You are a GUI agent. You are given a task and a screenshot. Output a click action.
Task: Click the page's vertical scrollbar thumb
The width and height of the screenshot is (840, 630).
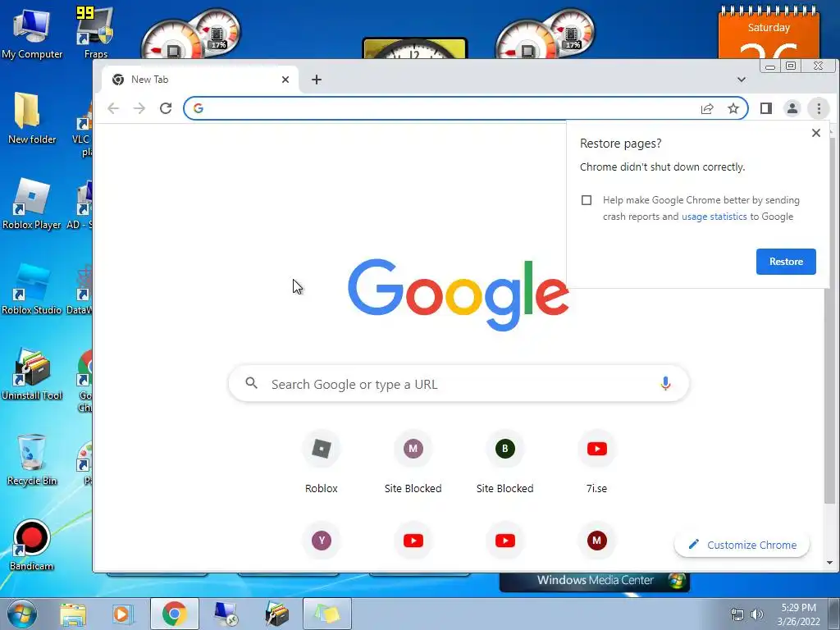coord(829,322)
